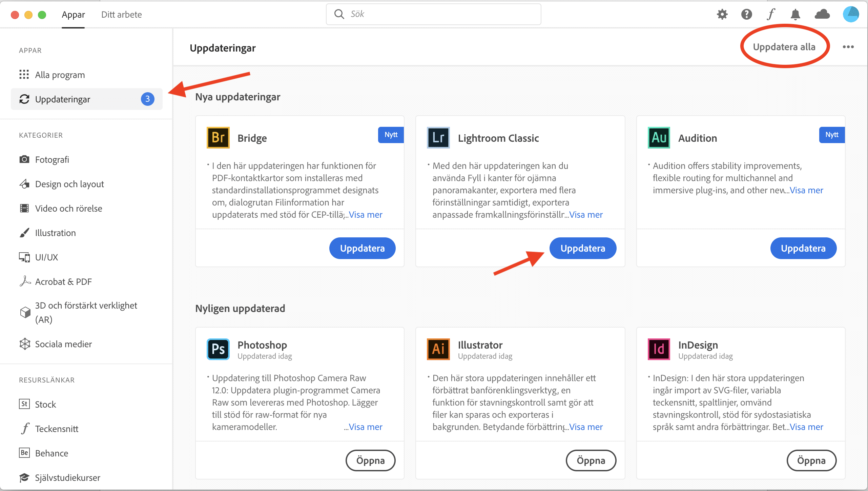
Task: Click the Stock St icon
Action: coord(24,404)
